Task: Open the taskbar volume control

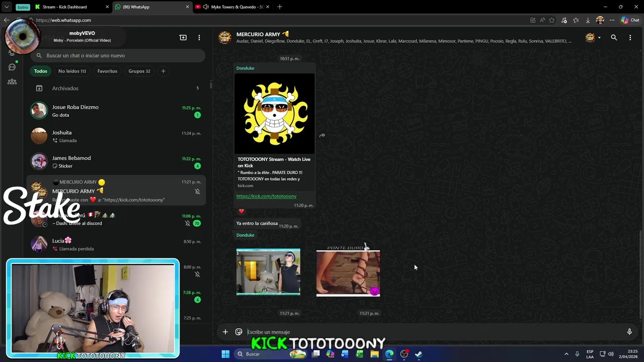Action: click(610, 354)
